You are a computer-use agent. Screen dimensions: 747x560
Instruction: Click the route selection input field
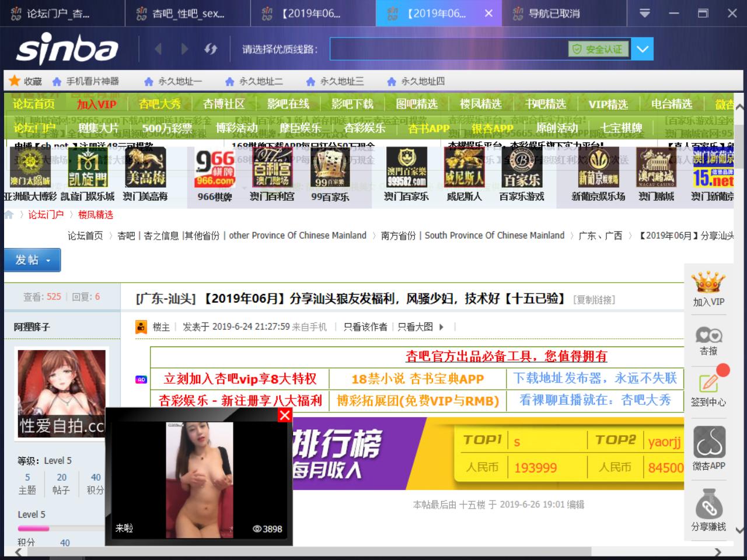coord(449,49)
